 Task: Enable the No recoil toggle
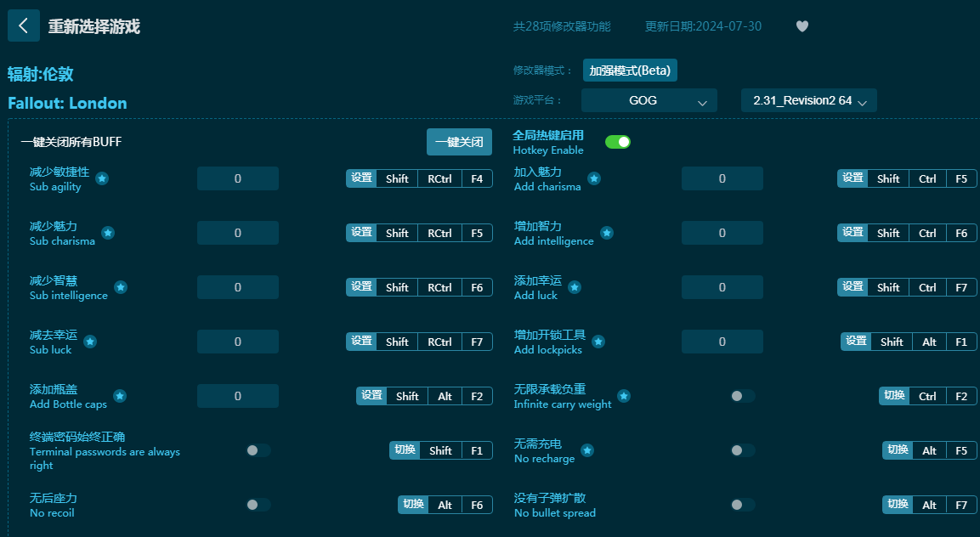tap(258, 505)
